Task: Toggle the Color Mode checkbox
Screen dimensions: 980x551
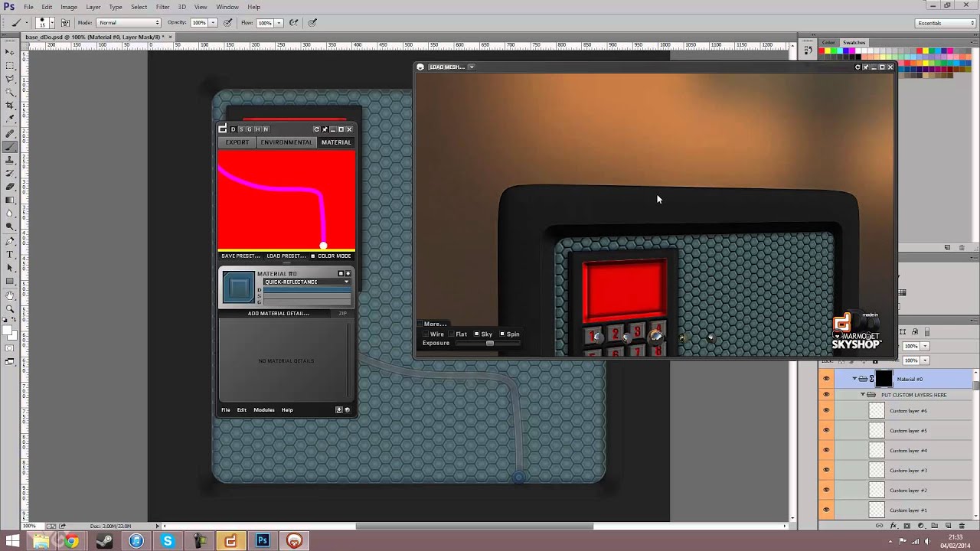Action: point(312,256)
